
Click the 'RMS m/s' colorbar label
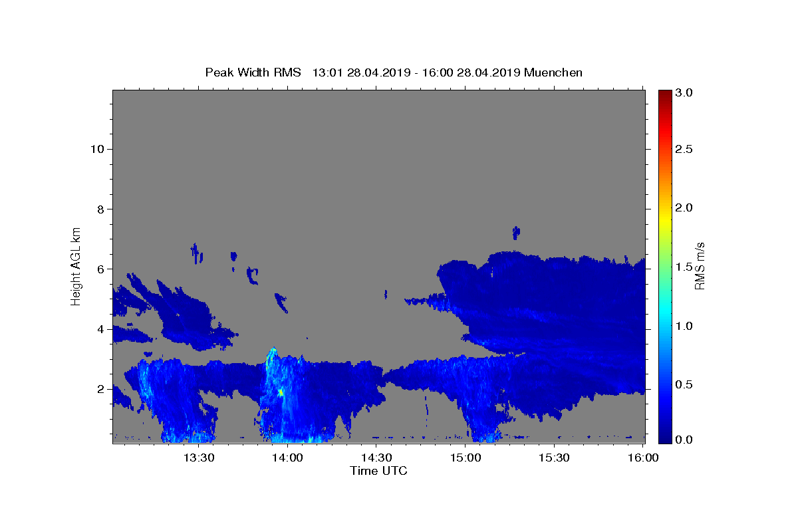[699, 265]
